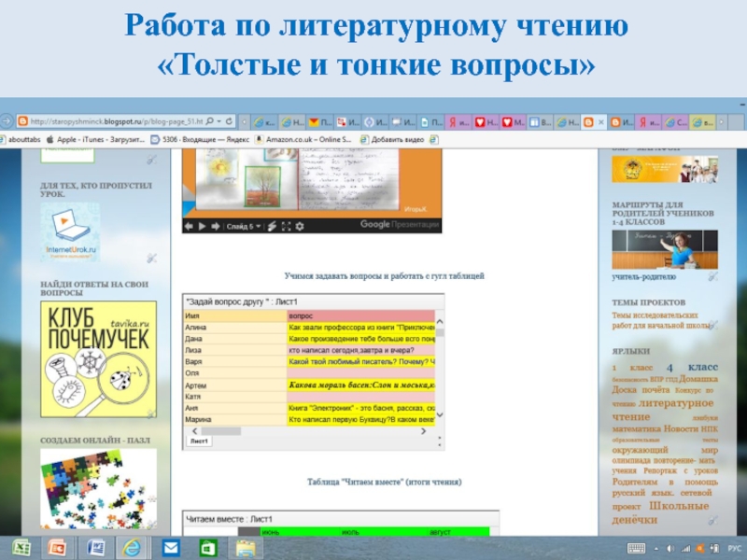Open PowerPoint from the taskbar
Screen dimensions: 747x560
tap(57, 548)
